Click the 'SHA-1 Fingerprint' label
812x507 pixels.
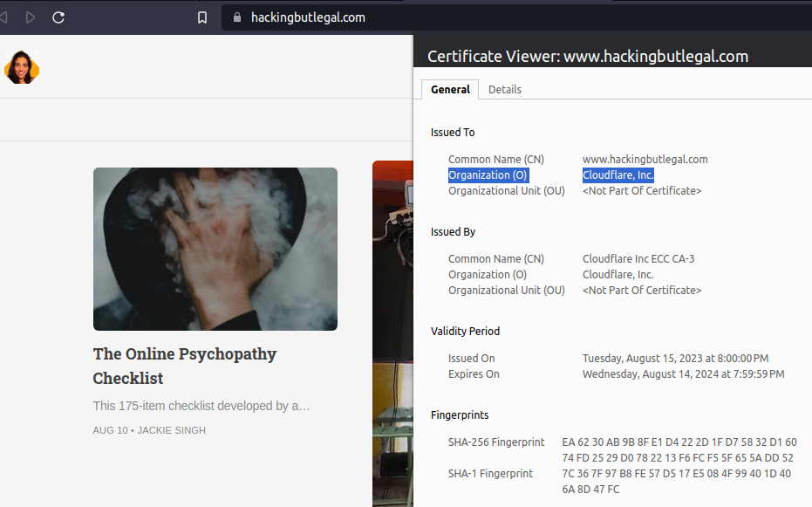[x=490, y=473]
